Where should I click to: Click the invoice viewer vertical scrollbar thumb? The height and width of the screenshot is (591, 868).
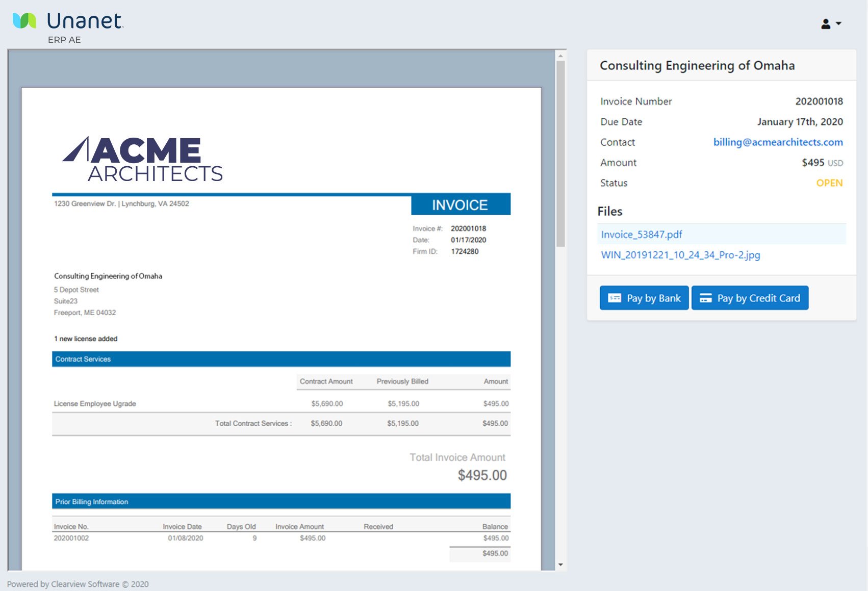point(560,154)
